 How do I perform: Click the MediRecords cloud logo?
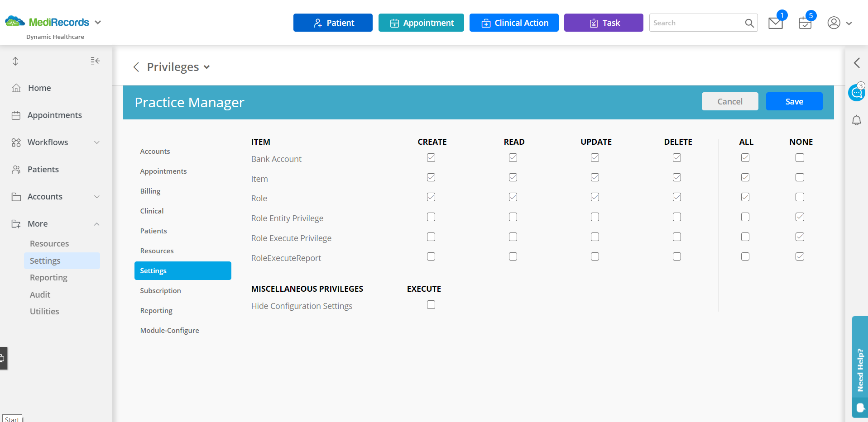tap(15, 21)
